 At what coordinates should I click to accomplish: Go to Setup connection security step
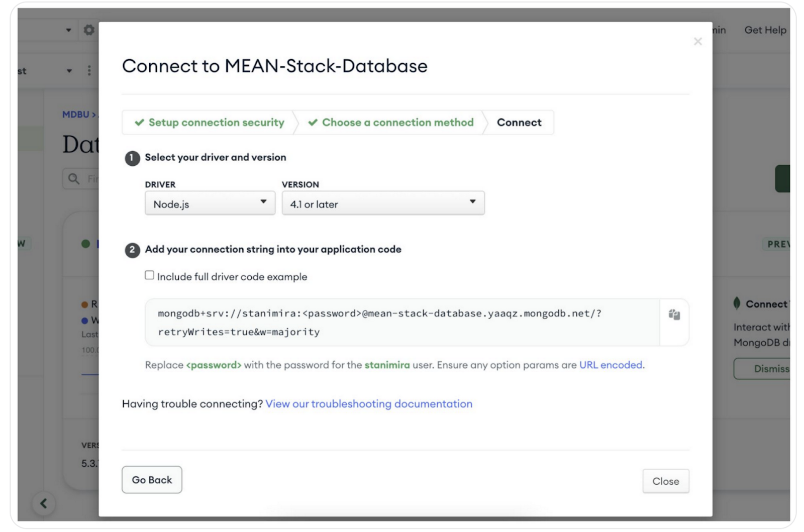coord(210,123)
